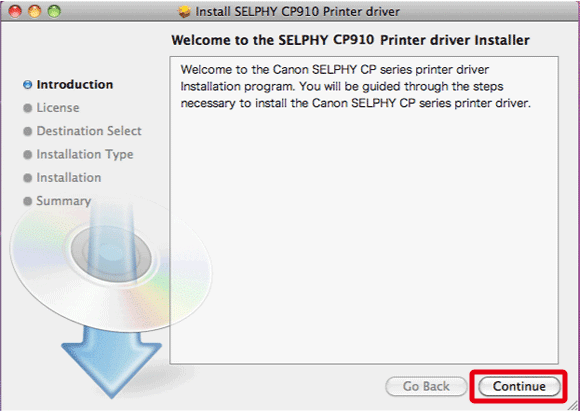Image resolution: width=580 pixels, height=411 pixels.
Task: Click the blue Introduction step bullet
Action: pos(28,85)
